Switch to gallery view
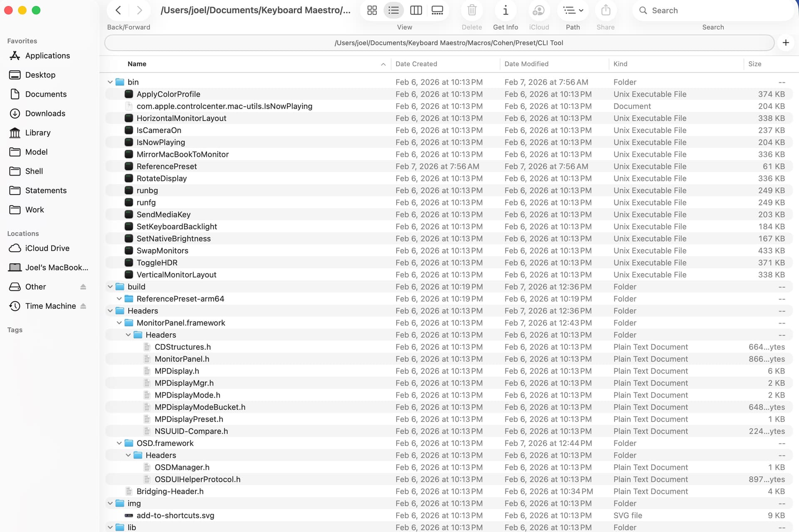 tap(437, 10)
